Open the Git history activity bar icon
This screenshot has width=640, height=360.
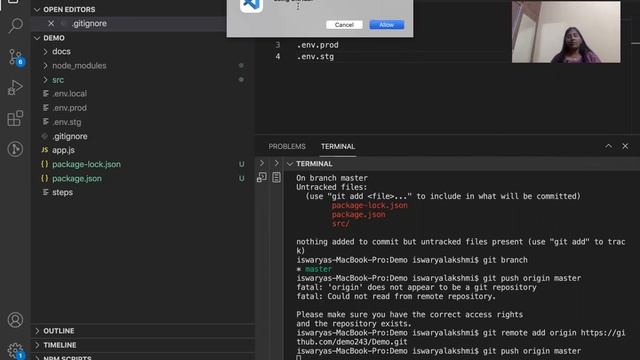15,149
